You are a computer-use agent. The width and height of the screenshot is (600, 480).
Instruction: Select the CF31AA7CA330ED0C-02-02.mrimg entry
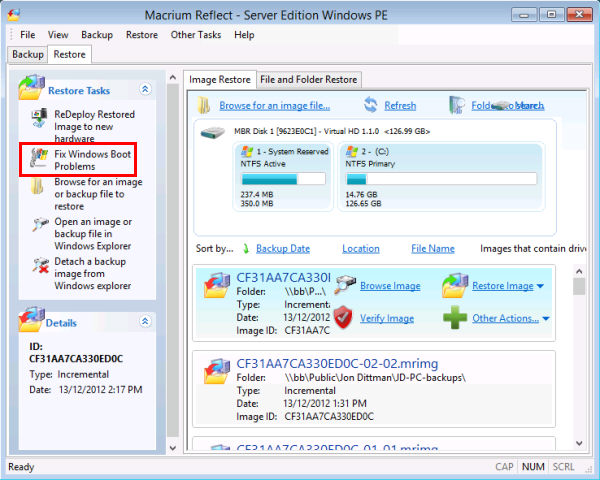pyautogui.click(x=374, y=389)
